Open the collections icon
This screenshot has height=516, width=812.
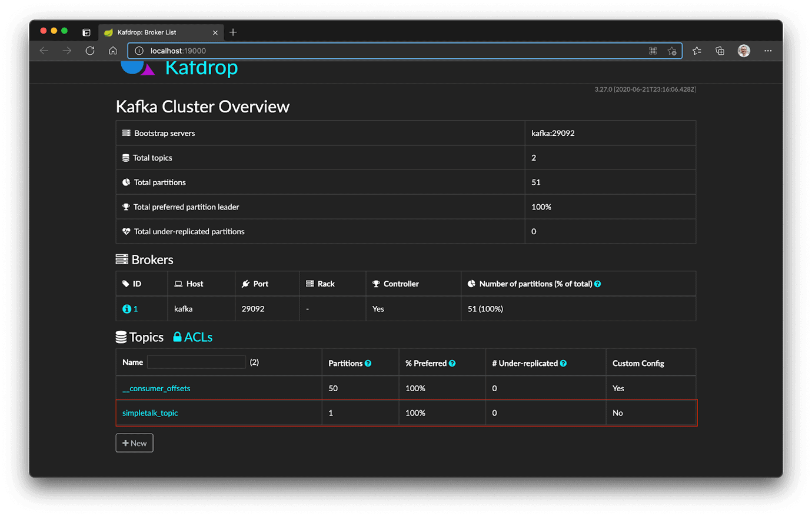[x=720, y=51]
